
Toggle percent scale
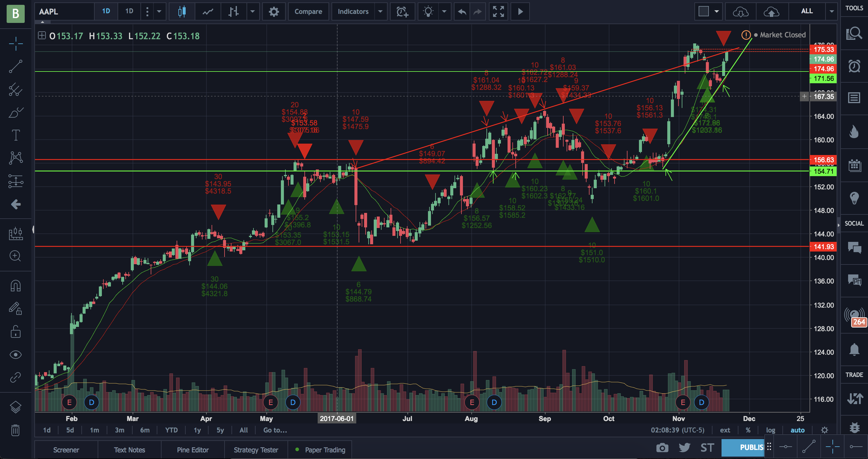click(x=748, y=430)
